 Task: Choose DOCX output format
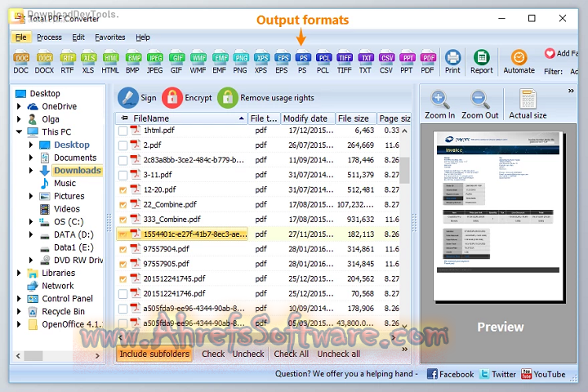[x=44, y=61]
